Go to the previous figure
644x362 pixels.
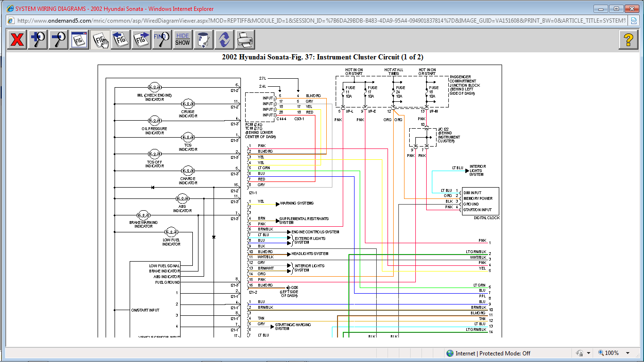[x=121, y=40]
